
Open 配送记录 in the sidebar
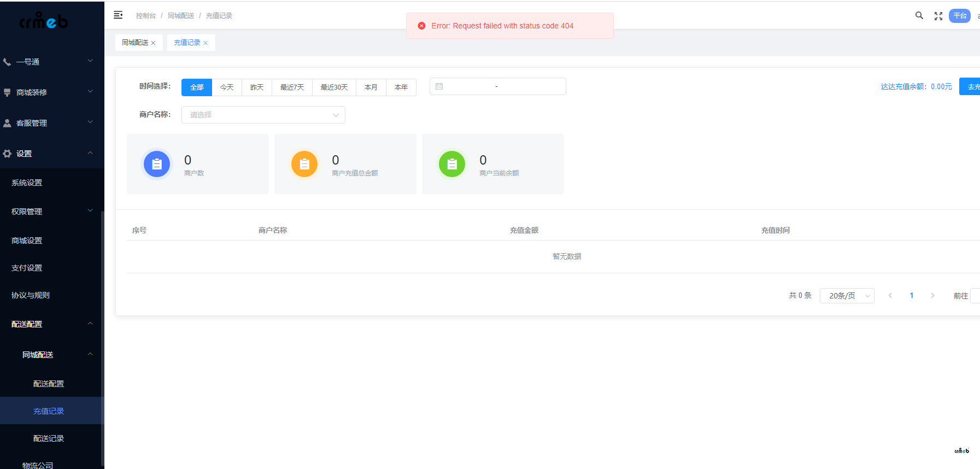(49, 438)
